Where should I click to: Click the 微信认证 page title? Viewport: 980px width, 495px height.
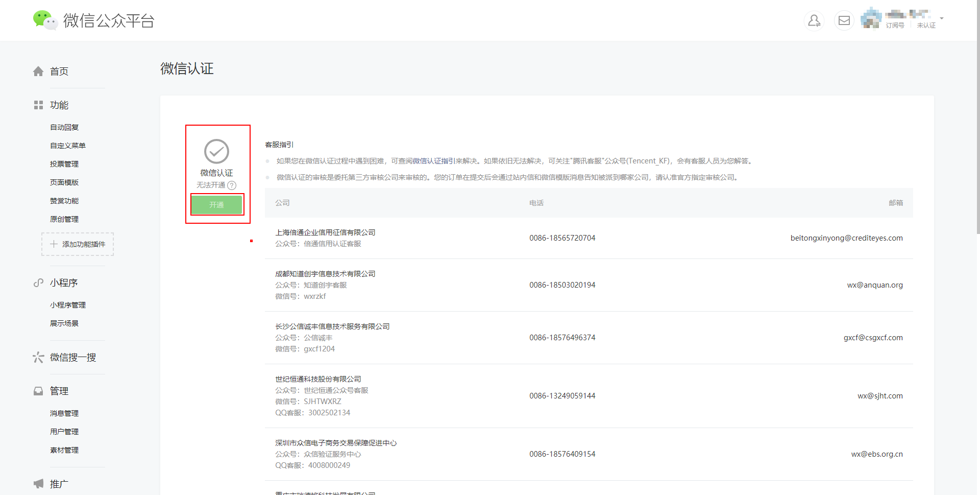click(187, 68)
